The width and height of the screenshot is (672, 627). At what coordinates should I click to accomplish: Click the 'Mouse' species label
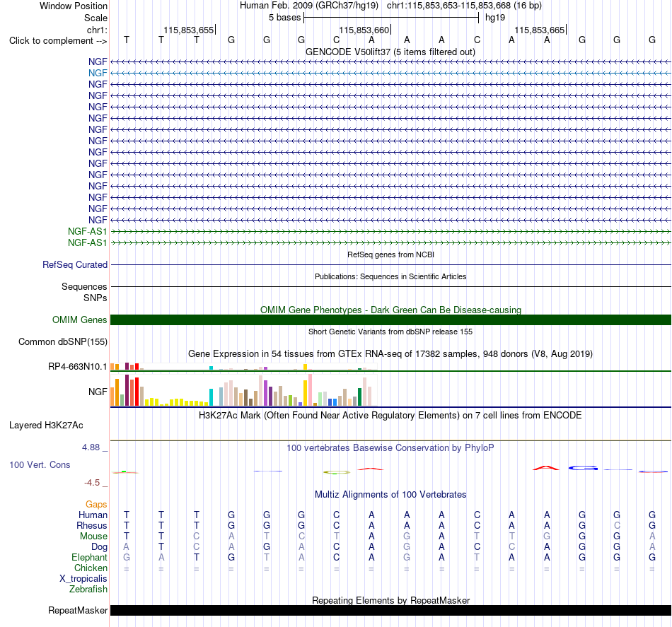point(93,537)
